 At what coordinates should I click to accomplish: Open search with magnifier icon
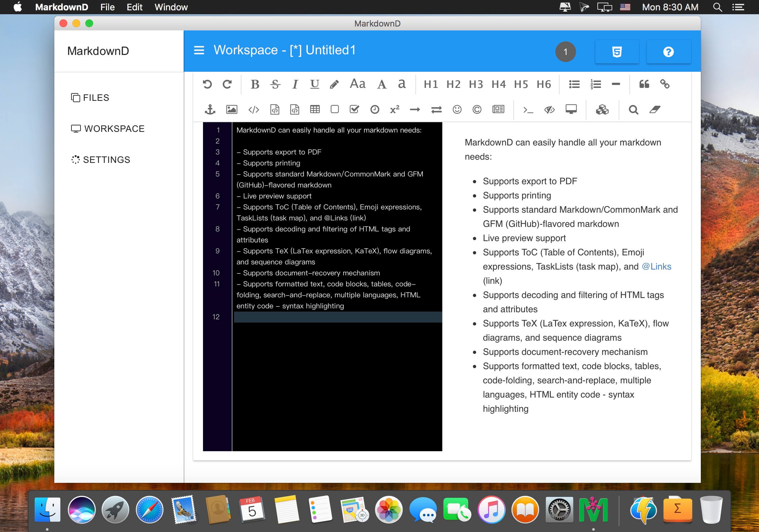(633, 109)
